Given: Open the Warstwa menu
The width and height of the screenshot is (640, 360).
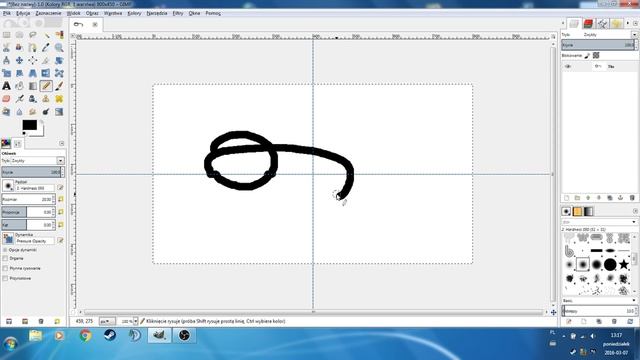Looking at the screenshot, I should click(x=113, y=13).
